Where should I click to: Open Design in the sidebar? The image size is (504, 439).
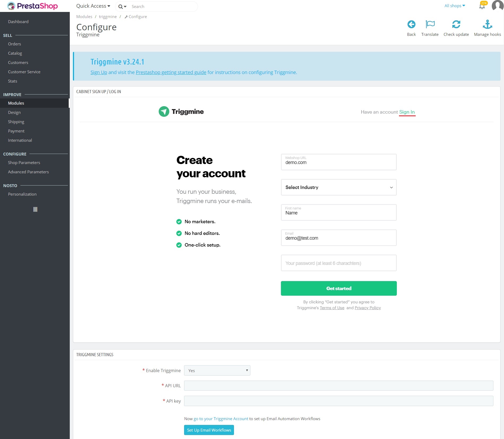(x=14, y=112)
